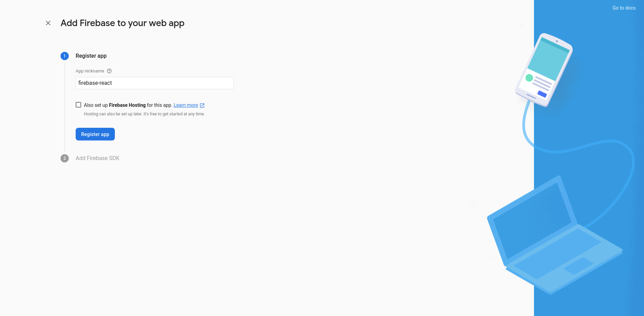The width and height of the screenshot is (644, 316).
Task: Click inside the firebase-react nickname field
Action: pyautogui.click(x=154, y=83)
